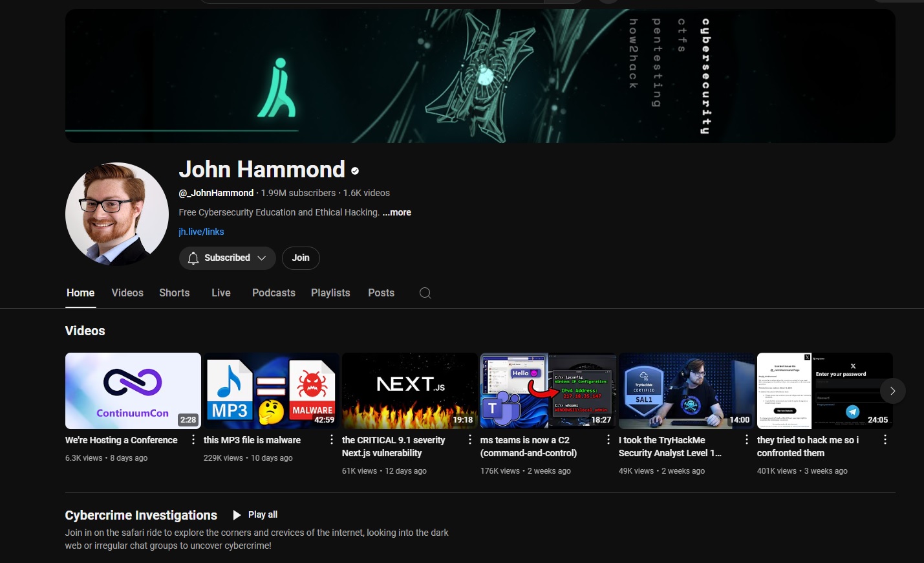This screenshot has width=924, height=563.
Task: Open options for ms teams is now a C2
Action: click(x=608, y=440)
